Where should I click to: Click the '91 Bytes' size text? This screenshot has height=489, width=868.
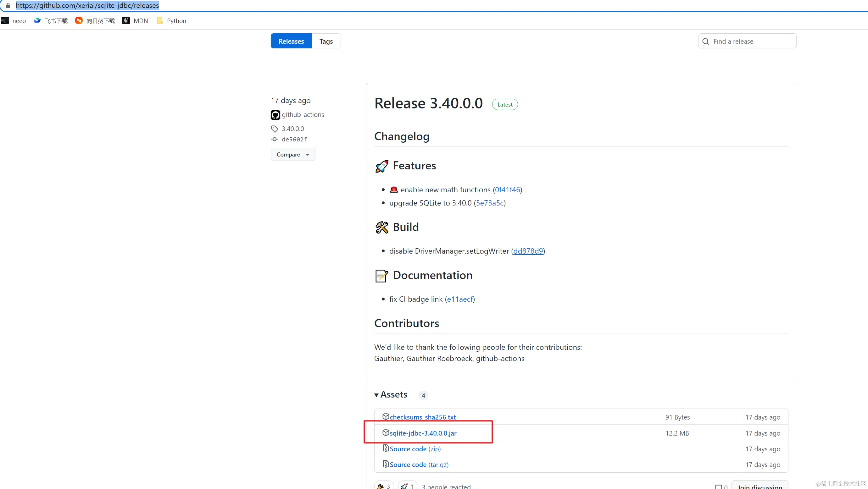coord(677,417)
